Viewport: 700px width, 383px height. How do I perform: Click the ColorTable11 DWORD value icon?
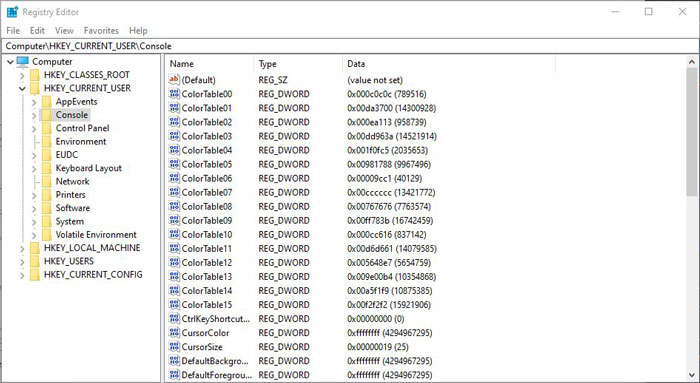coord(174,248)
